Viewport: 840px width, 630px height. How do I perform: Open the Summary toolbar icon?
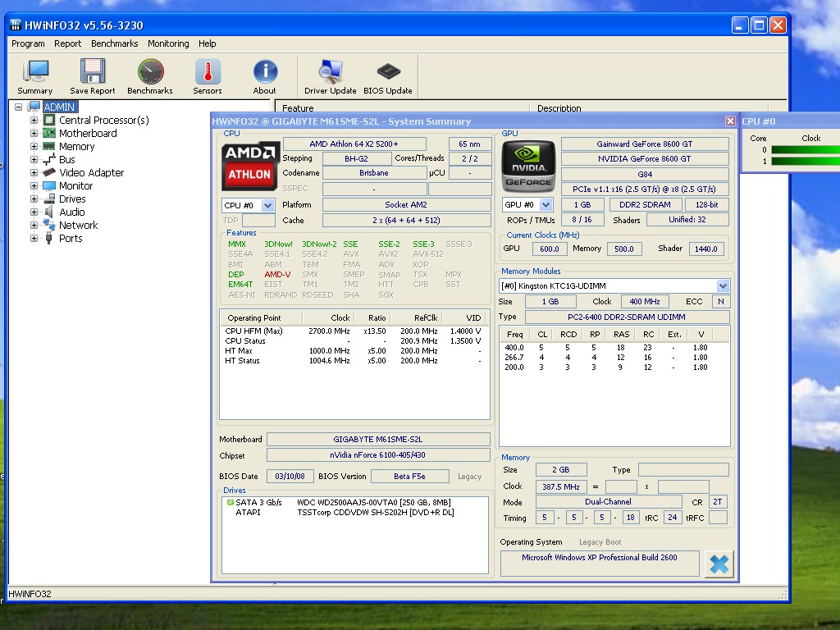[x=34, y=77]
